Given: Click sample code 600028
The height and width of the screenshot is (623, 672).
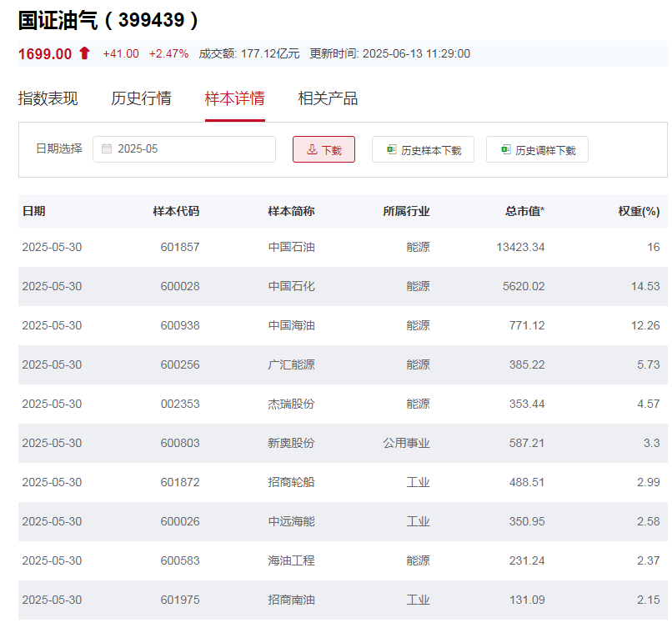Looking at the screenshot, I should (x=180, y=286).
